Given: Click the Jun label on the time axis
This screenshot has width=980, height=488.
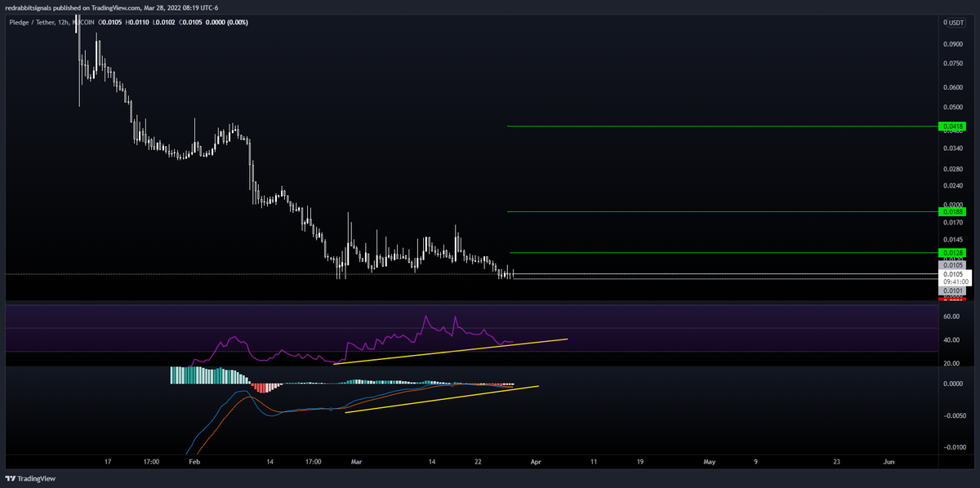Looking at the screenshot, I should coord(889,461).
